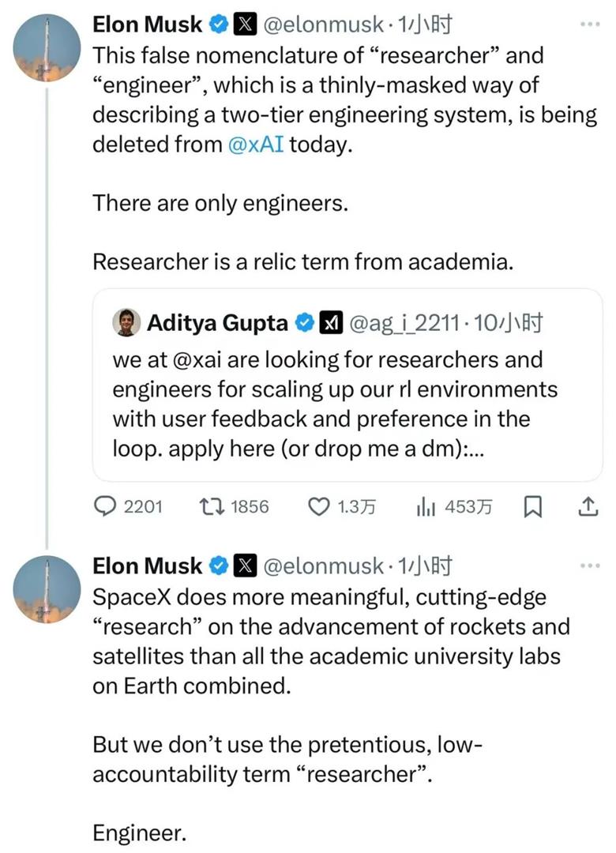
Task: Bookmark the first Elon Musk tweet
Action: [x=533, y=507]
